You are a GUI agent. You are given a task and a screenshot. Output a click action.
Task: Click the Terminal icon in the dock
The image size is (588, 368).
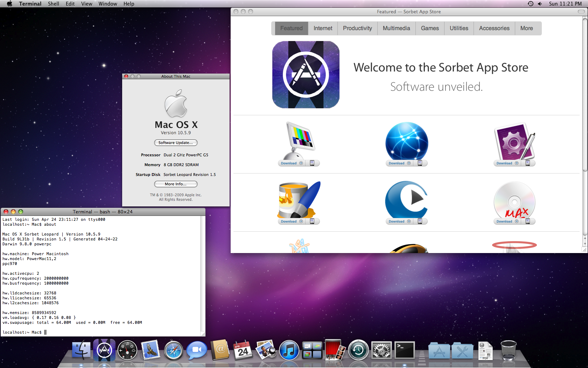pyautogui.click(x=405, y=350)
